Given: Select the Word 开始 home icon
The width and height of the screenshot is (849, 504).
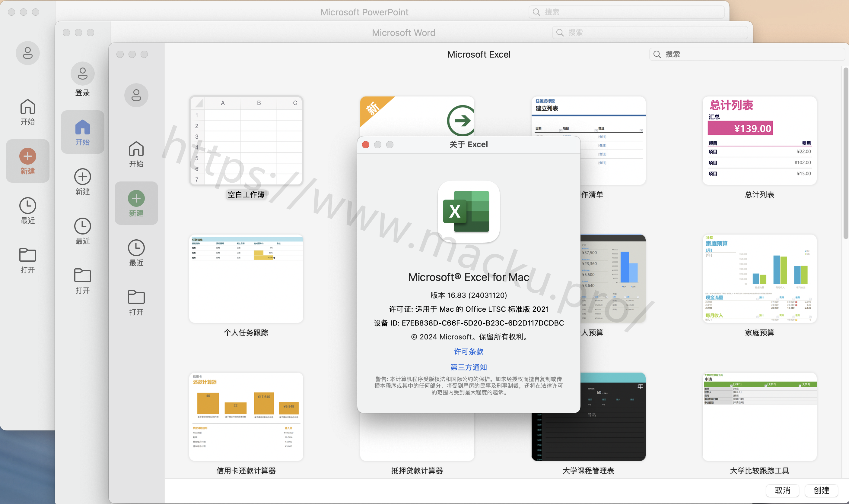Looking at the screenshot, I should [x=83, y=127].
